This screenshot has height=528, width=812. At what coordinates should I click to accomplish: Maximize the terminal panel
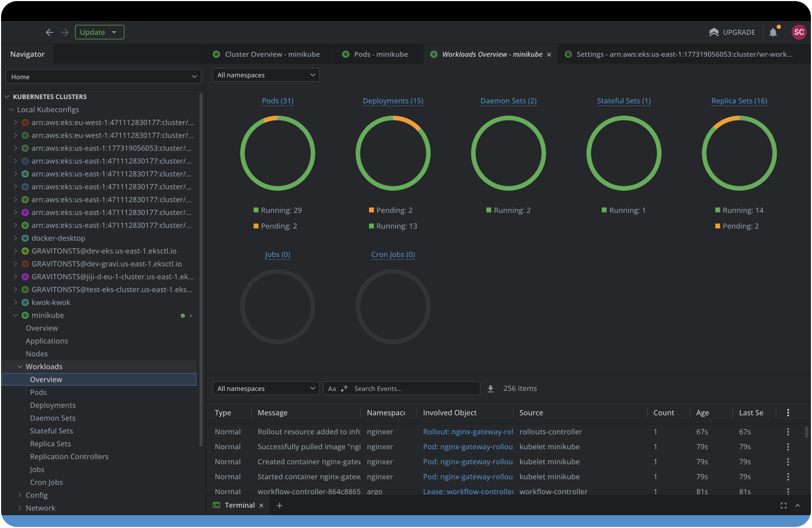(784, 506)
